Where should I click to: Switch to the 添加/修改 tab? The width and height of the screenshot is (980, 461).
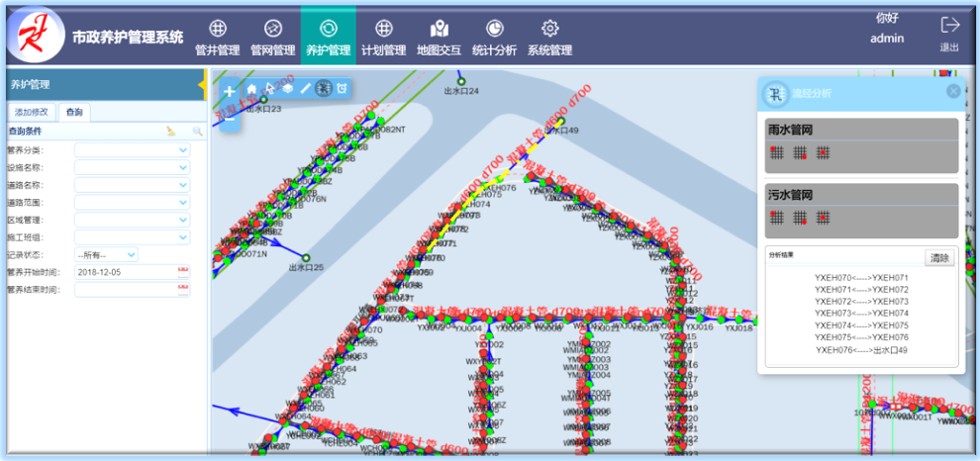click(x=31, y=113)
